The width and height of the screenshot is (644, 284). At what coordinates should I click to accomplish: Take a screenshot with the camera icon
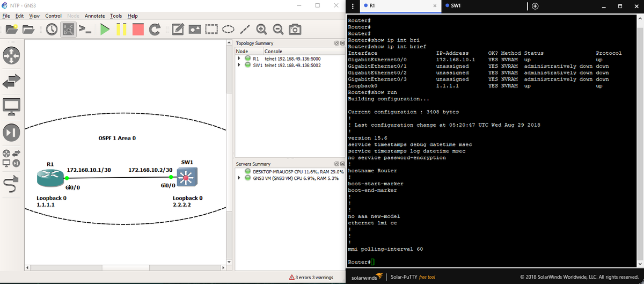click(x=295, y=29)
